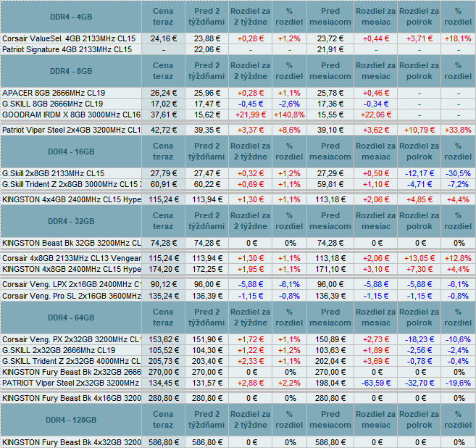
Task: Select the 24,16 € current price cell
Action: [163, 38]
